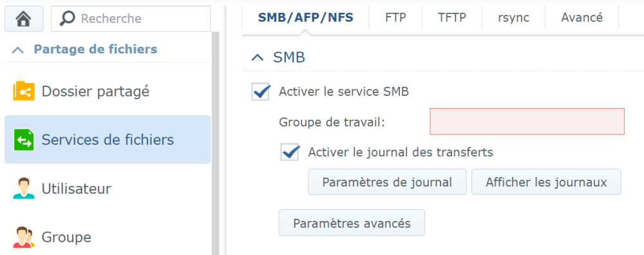
Task: Uncheck Activer le journal des transferts
Action: click(290, 152)
